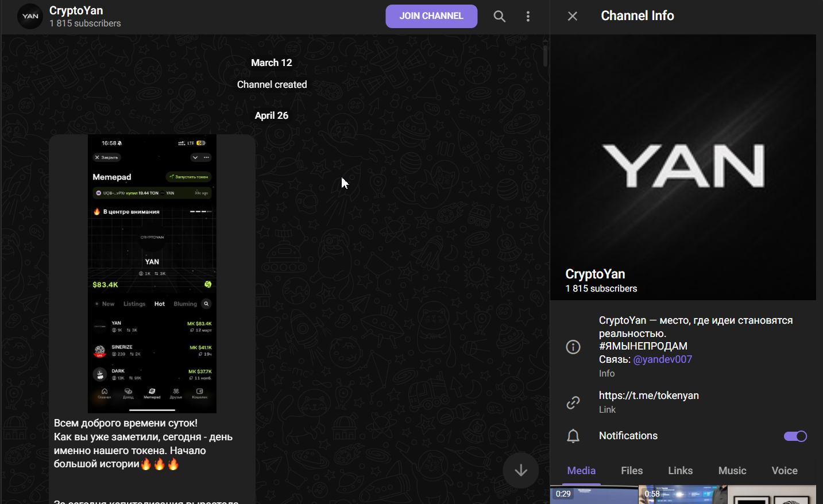Switch to the Links tab
Viewport: 823px width, 504px height.
pyautogui.click(x=681, y=471)
